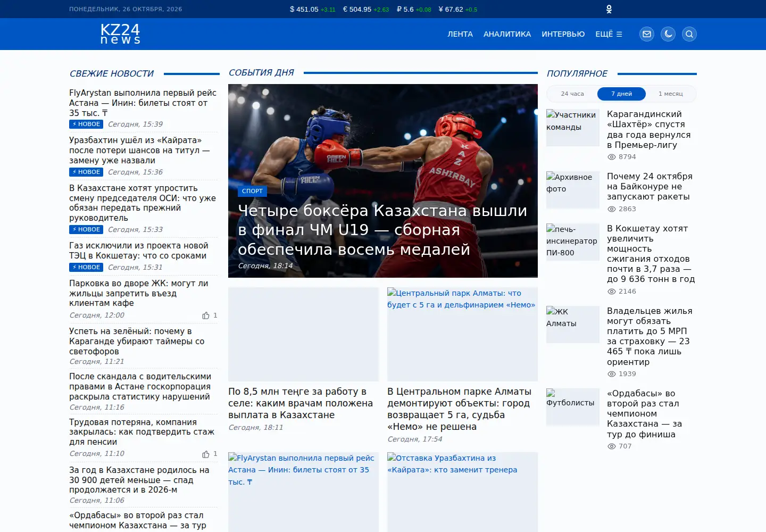The height and width of the screenshot is (532, 766).
Task: Click the euro exchange rate € 504.95
Action: click(x=366, y=9)
